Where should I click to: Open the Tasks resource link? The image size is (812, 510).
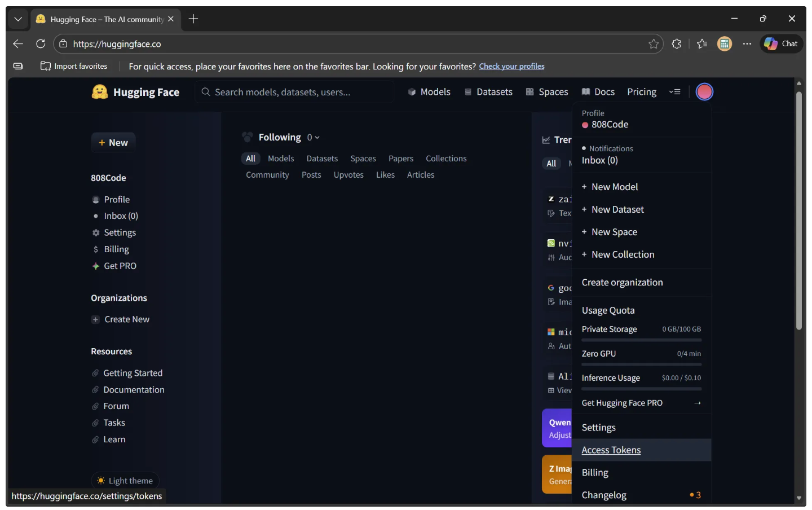[108, 423]
